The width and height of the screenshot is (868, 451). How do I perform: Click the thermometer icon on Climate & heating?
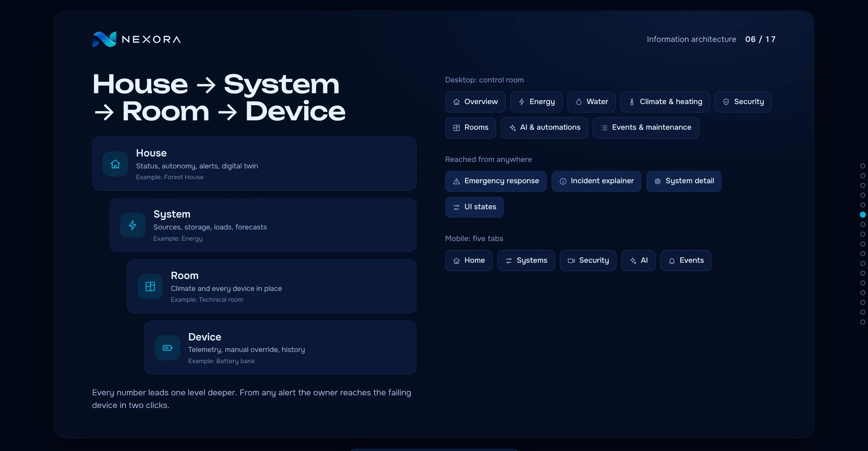632,102
